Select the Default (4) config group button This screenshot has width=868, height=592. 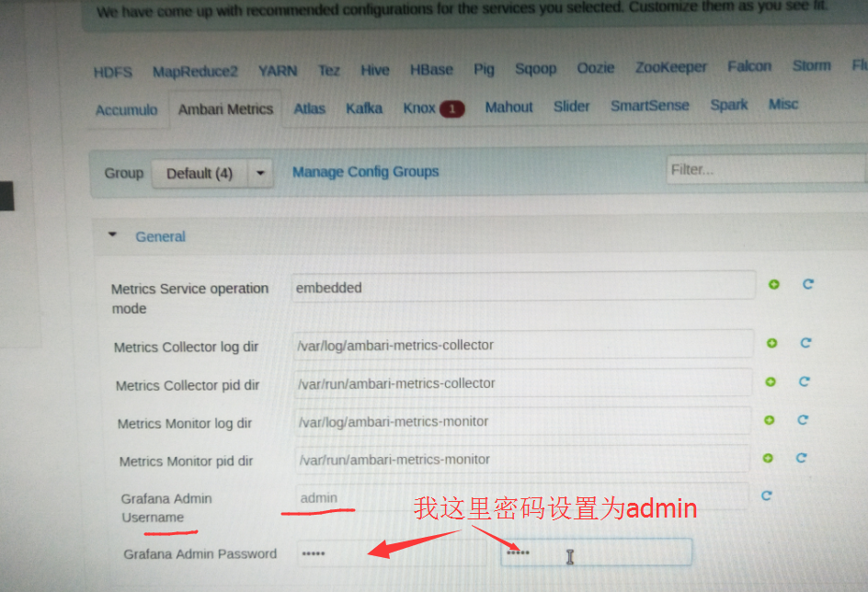click(200, 174)
